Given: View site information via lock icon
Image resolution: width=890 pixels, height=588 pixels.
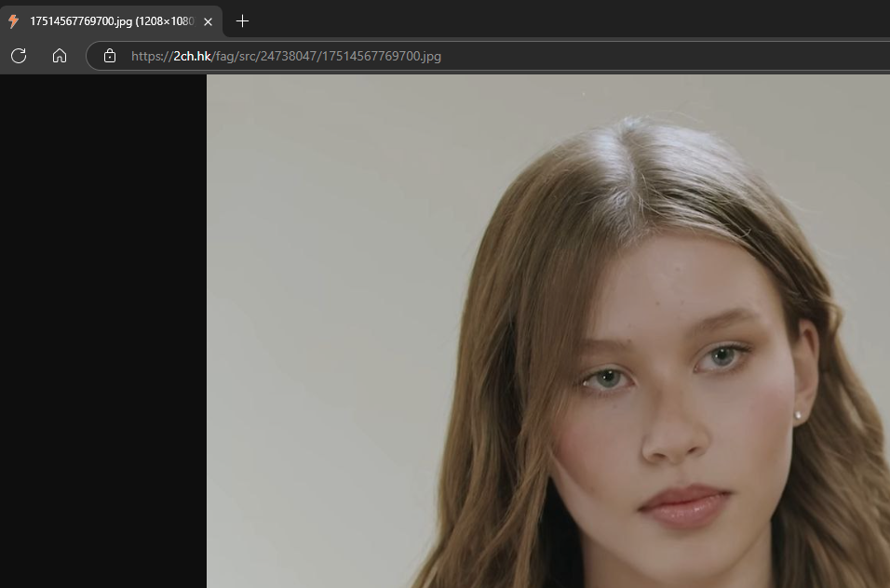Looking at the screenshot, I should (110, 56).
